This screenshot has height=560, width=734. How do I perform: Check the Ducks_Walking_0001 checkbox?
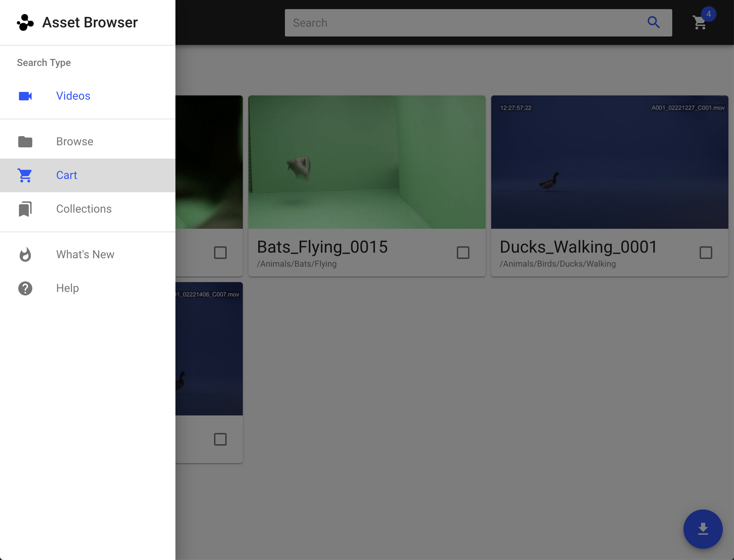(x=706, y=252)
